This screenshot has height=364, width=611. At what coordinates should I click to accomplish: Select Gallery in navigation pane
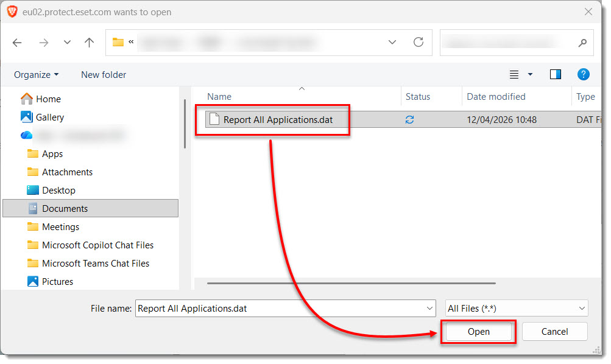(x=50, y=117)
